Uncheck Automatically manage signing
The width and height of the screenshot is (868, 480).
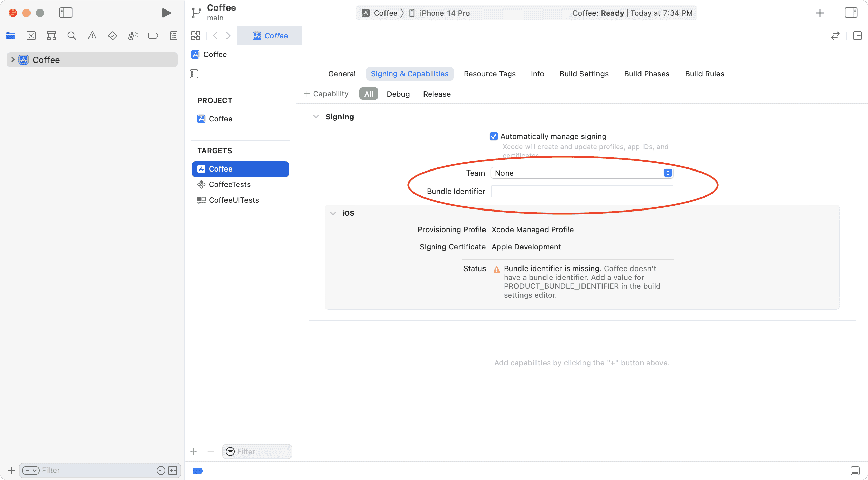pyautogui.click(x=493, y=136)
